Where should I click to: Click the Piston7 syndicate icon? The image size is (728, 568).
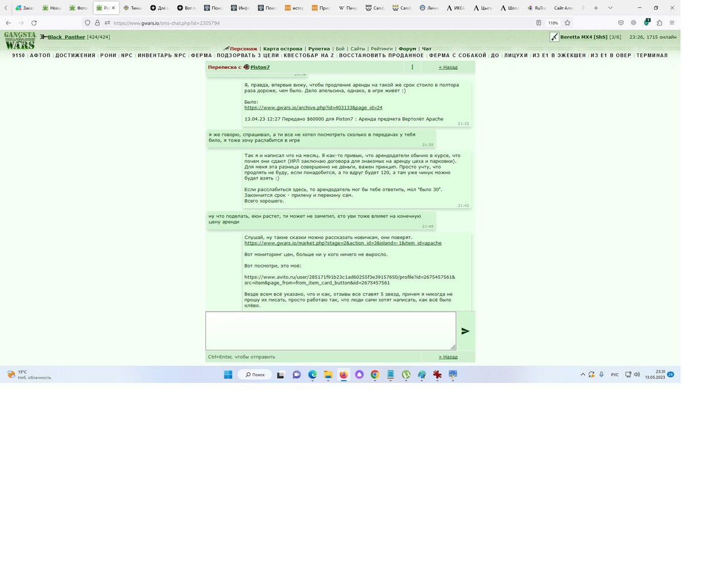(246, 67)
